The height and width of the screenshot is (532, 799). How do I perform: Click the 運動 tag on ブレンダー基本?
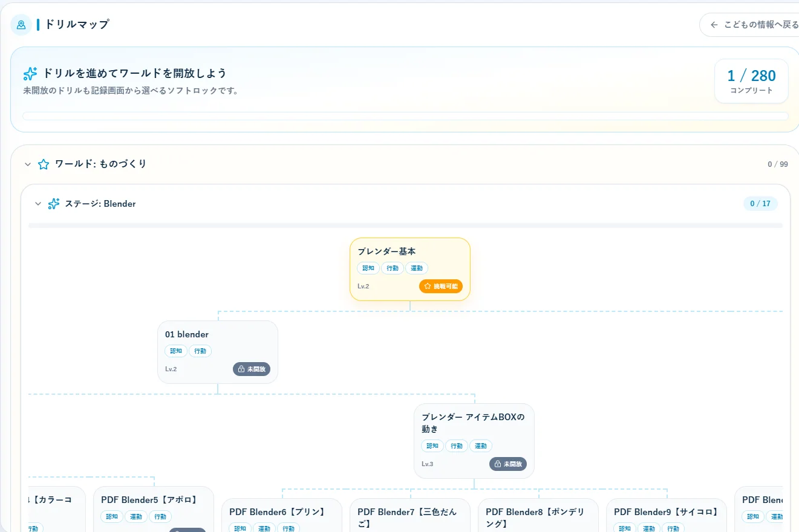[x=417, y=268]
